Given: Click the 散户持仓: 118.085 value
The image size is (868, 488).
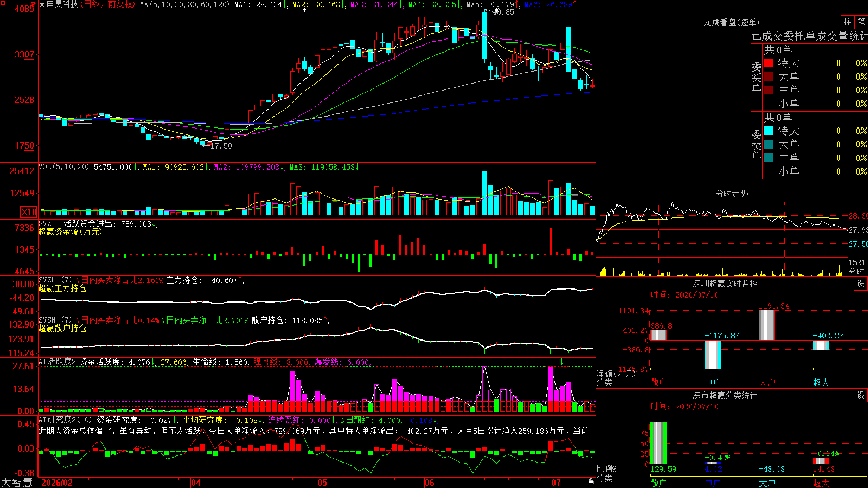Looking at the screenshot, I should [290, 320].
